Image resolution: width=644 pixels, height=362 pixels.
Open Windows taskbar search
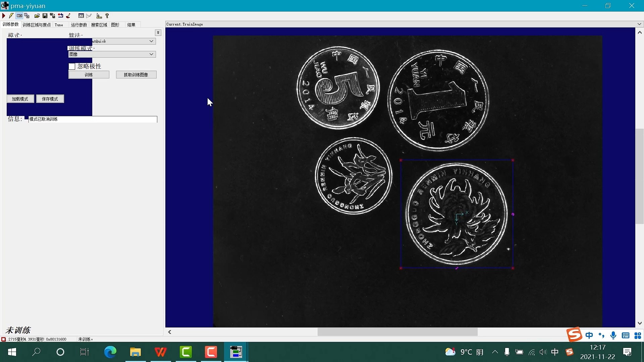tap(36, 352)
